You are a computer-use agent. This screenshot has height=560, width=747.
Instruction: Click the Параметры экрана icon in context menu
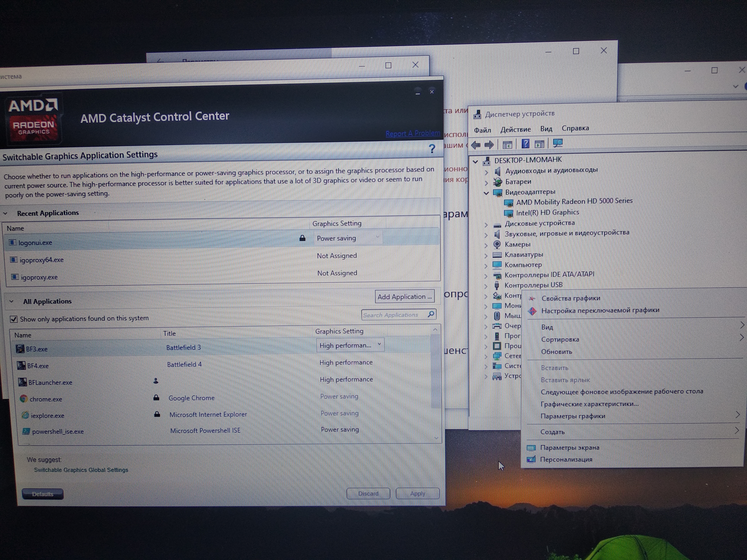(x=531, y=448)
